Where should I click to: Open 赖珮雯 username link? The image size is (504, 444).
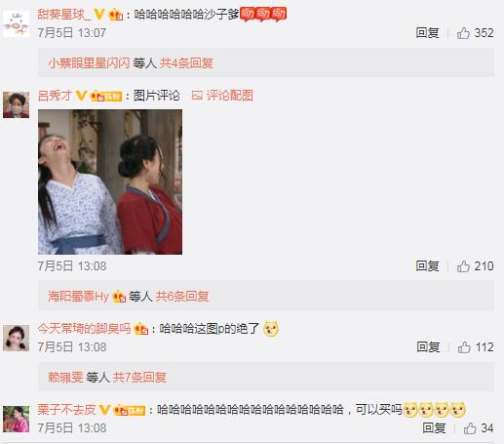[x=65, y=378]
